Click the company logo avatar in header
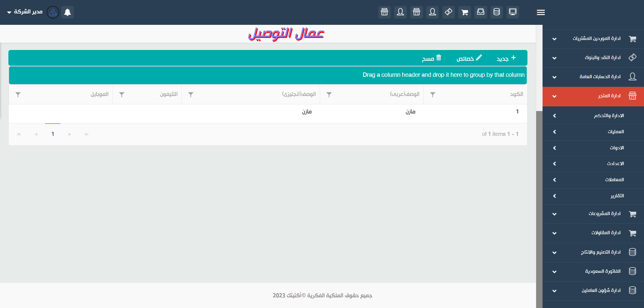The width and height of the screenshot is (644, 308). coord(53,12)
